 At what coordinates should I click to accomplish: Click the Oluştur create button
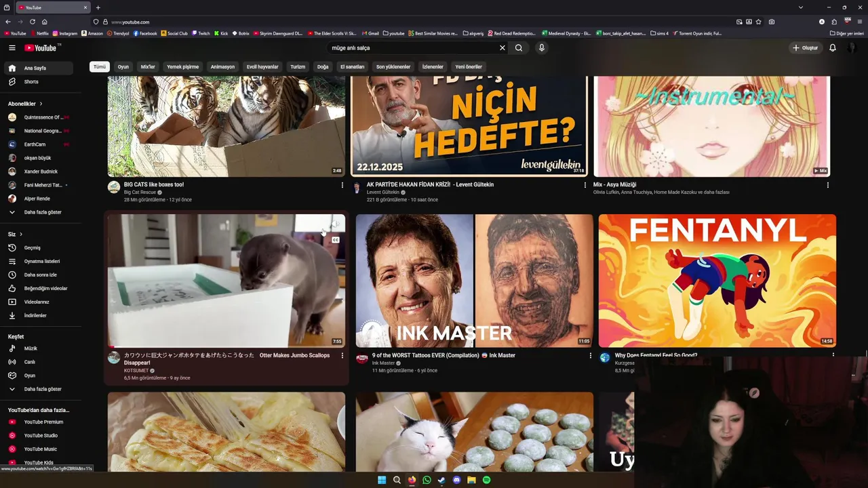point(805,48)
